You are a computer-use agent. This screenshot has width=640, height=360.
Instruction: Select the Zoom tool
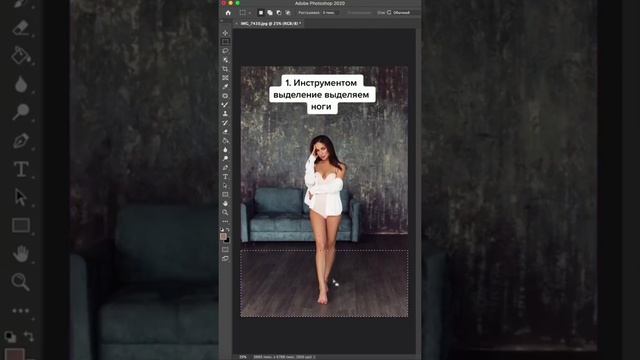coord(225,213)
